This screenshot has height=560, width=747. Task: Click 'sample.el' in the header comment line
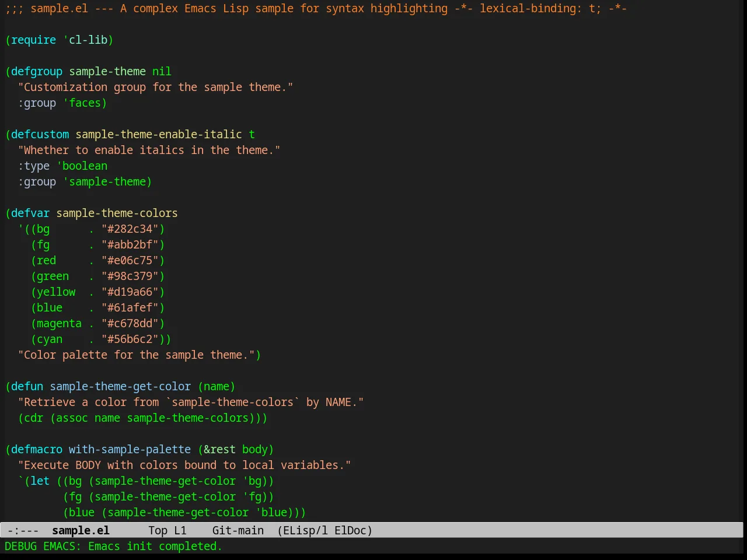(x=60, y=8)
